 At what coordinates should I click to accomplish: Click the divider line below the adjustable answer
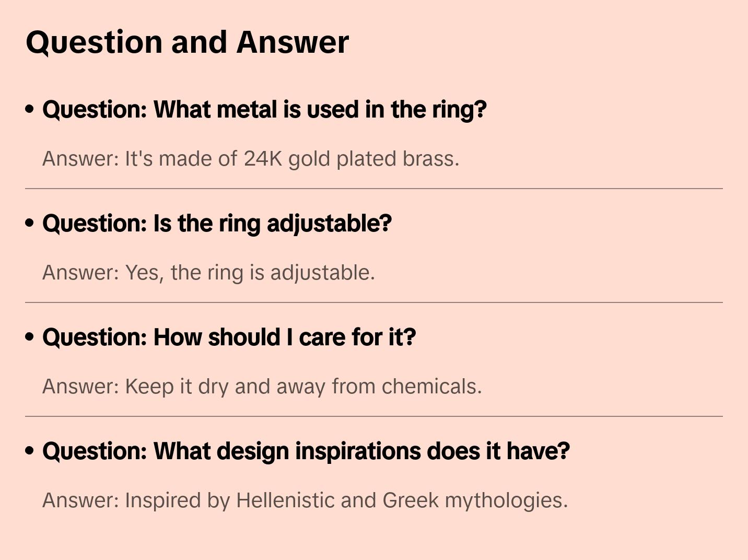pyautogui.click(x=374, y=302)
